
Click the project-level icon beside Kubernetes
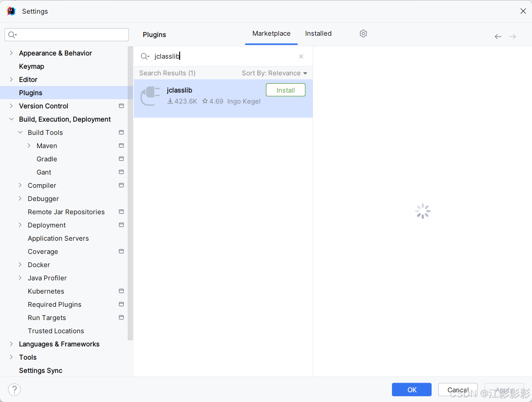tap(122, 291)
